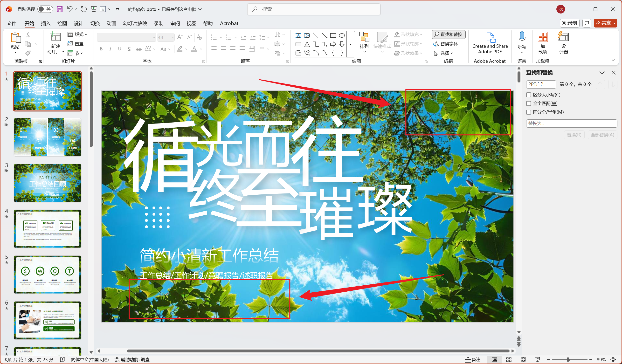Click the 全部替换 button

(x=602, y=135)
